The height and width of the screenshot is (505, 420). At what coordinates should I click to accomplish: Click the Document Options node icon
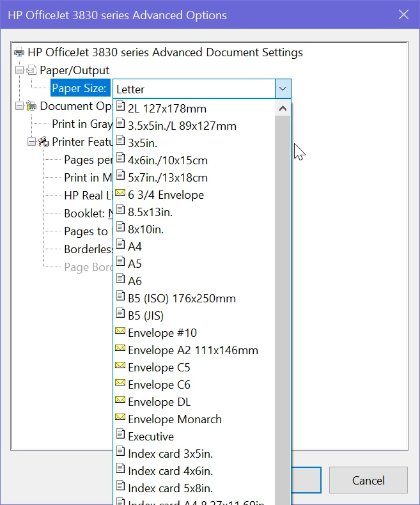pos(31,105)
